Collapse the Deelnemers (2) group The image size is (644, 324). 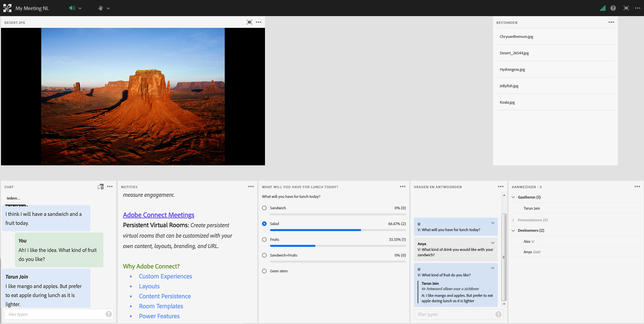tap(513, 230)
